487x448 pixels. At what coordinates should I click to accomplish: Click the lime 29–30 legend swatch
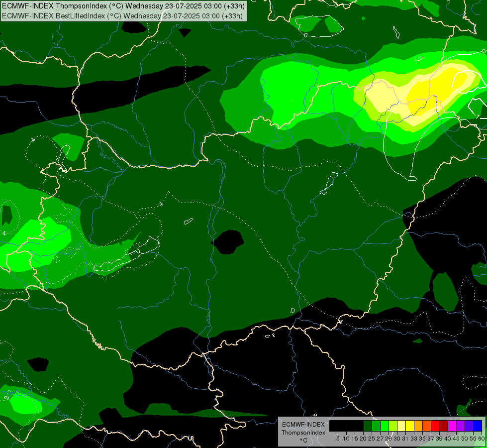click(x=393, y=426)
